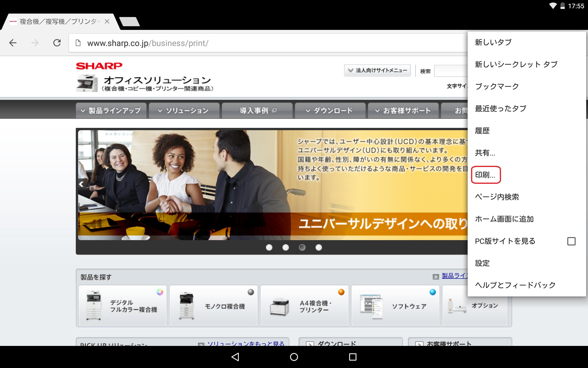Select the third carousel dot
The image size is (588, 368).
point(302,247)
